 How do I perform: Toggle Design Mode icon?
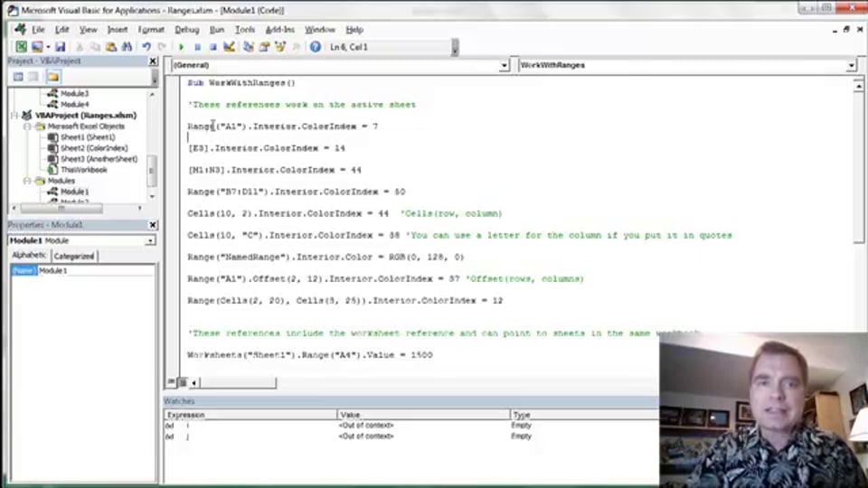[x=229, y=47]
